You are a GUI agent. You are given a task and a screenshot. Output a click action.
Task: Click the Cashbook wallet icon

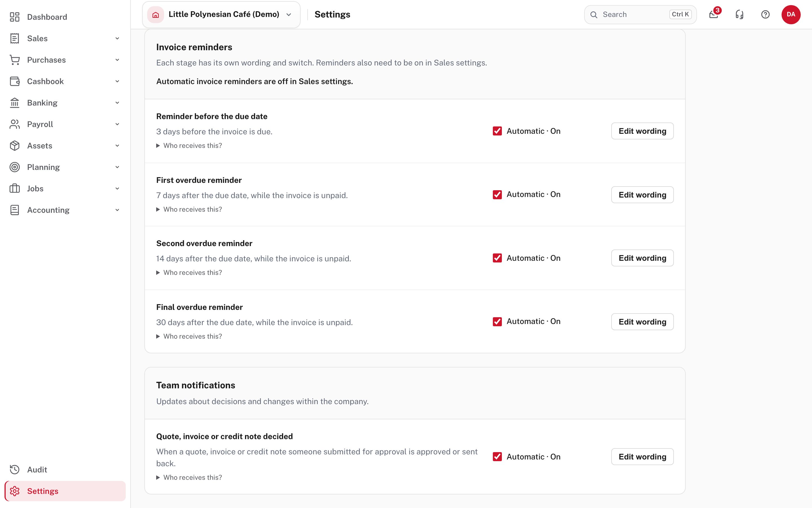pyautogui.click(x=14, y=81)
